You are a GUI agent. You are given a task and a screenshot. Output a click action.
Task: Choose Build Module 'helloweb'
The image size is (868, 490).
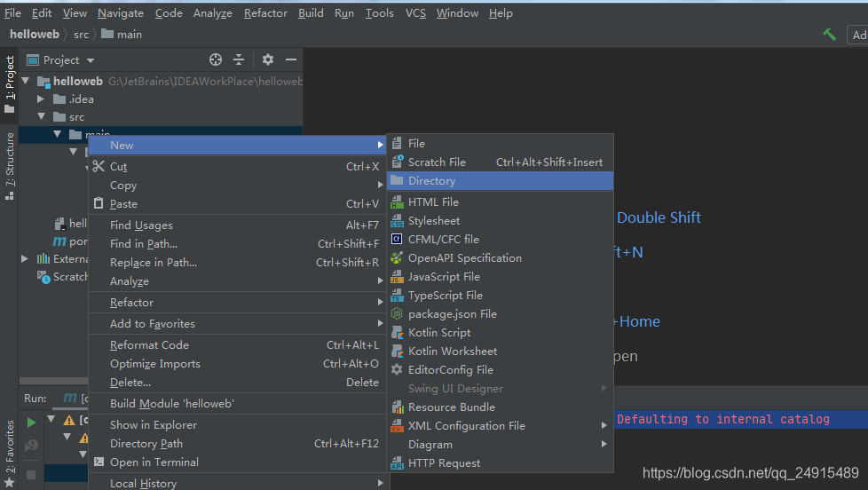pos(239,404)
